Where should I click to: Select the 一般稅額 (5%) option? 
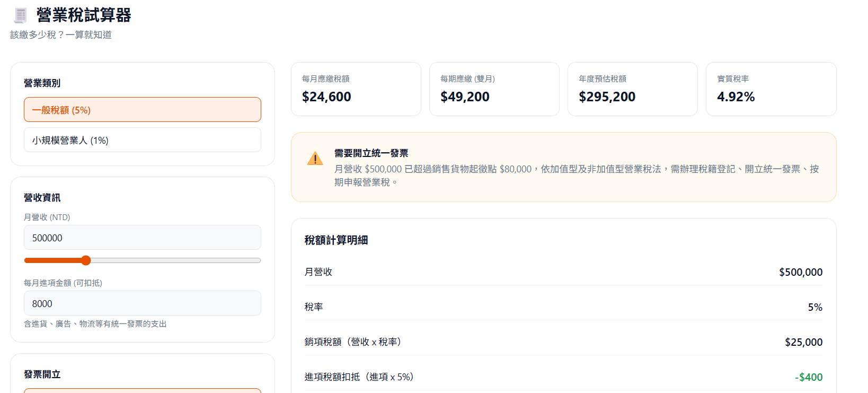point(143,110)
